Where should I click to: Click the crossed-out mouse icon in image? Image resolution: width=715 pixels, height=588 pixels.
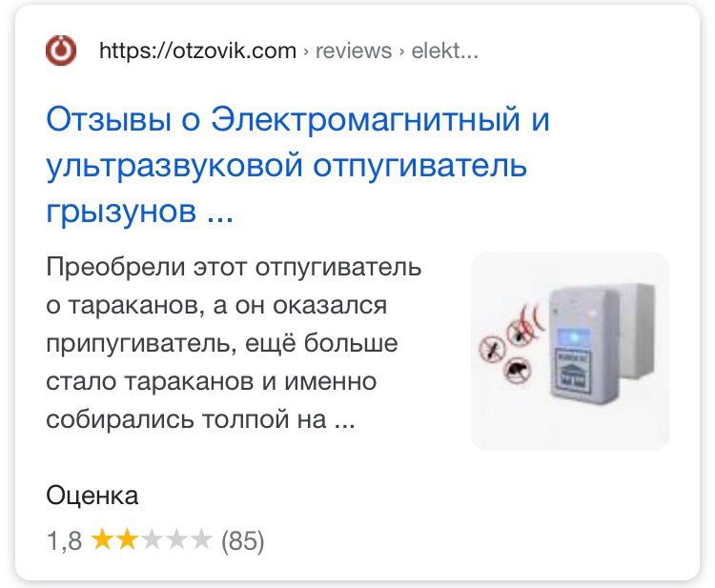pos(518,370)
